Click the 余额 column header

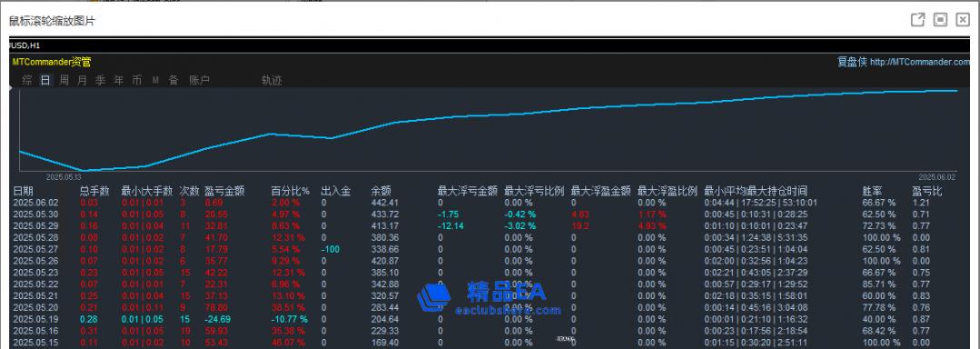coord(381,192)
